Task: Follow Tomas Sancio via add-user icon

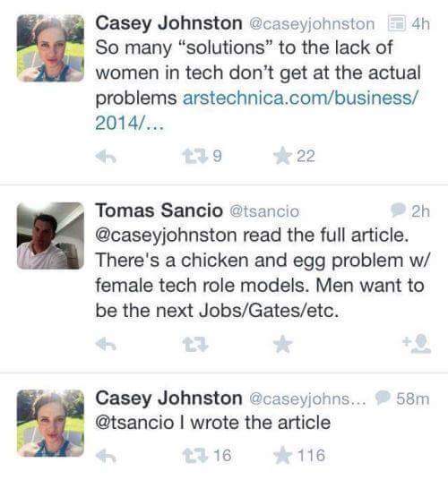Action: (x=418, y=344)
